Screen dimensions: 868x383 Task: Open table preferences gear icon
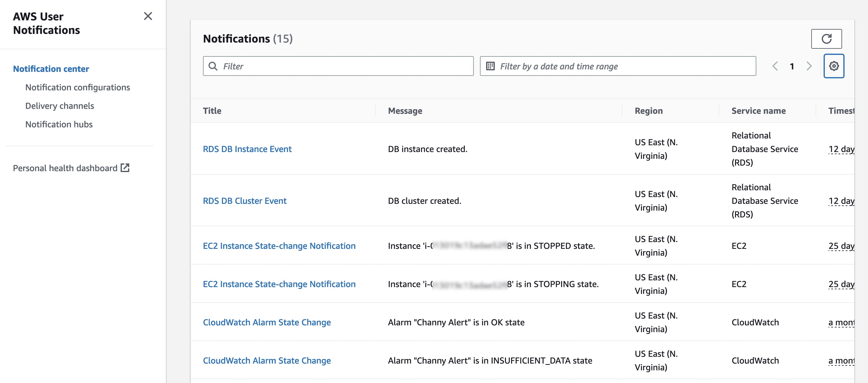[x=834, y=66]
